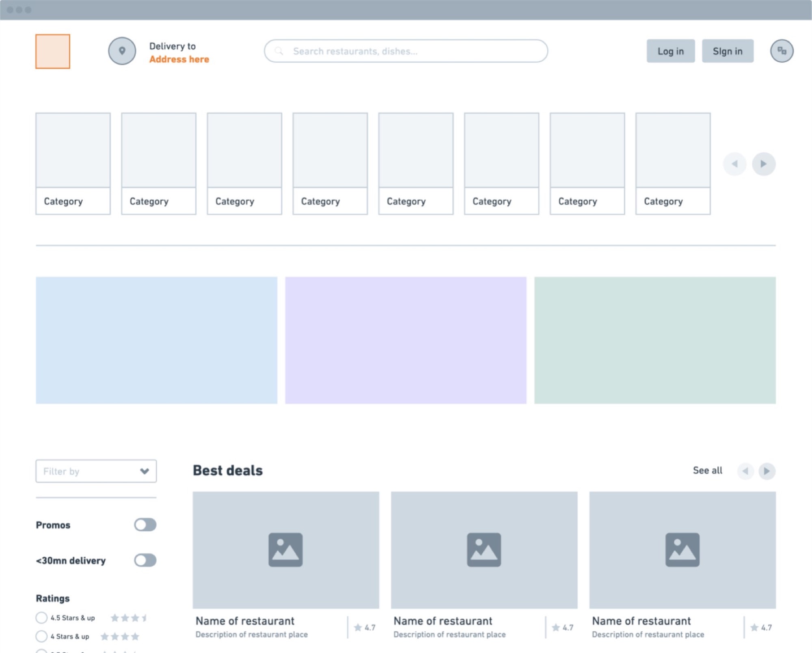Viewport: 812px width, 653px height.
Task: Click the magnifier icon in search bar
Action: (279, 51)
